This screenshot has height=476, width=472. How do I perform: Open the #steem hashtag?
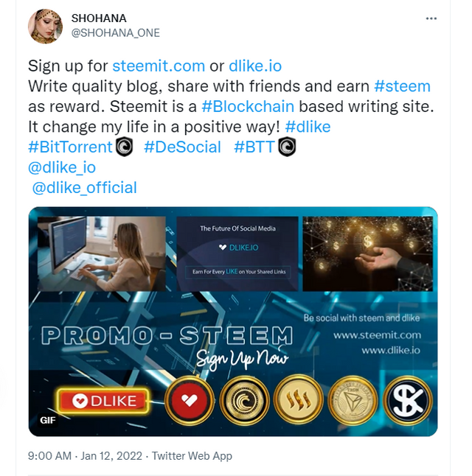403,86
